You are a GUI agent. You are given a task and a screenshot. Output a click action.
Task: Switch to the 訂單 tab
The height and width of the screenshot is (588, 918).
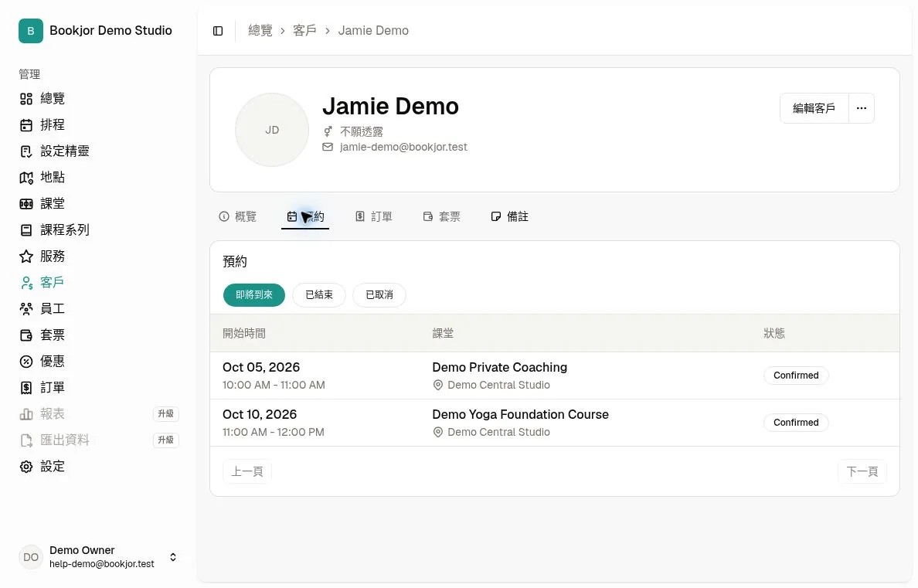click(x=373, y=216)
